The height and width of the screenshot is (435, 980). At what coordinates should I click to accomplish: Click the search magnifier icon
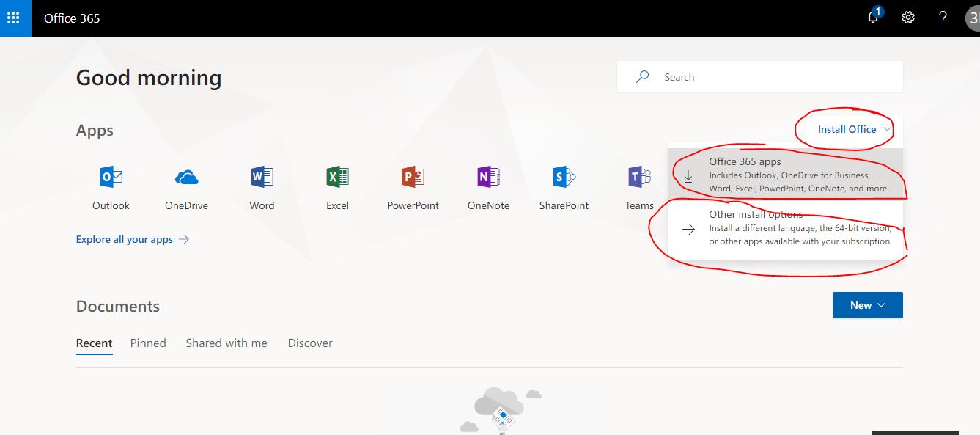[x=643, y=76]
